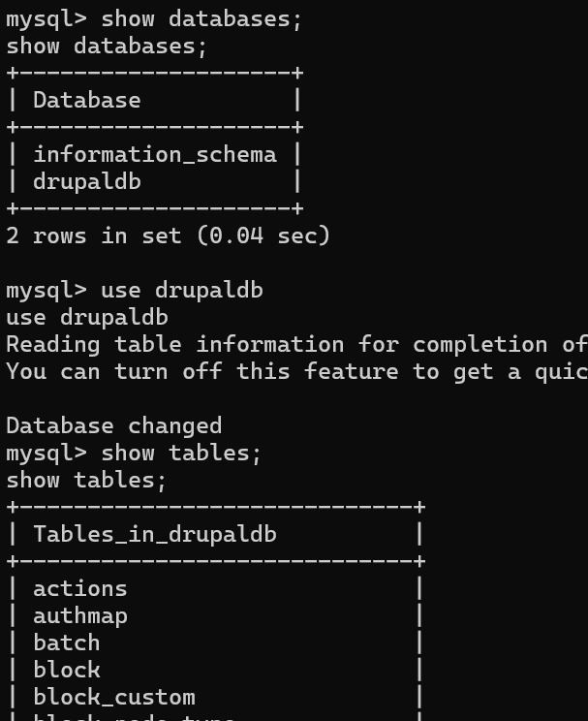Screen dimensions: 588x721
Task: Select the information_schema database row
Action: tap(154, 154)
